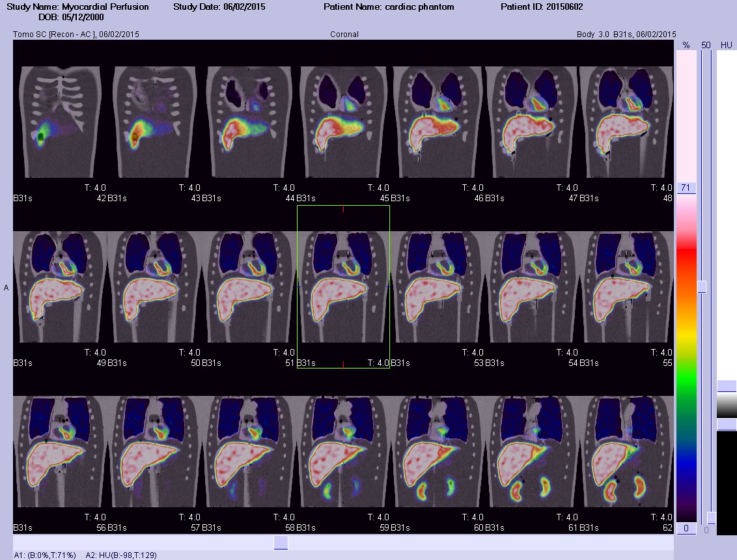
Task: Select coronal fused slice 42
Action: click(60, 122)
